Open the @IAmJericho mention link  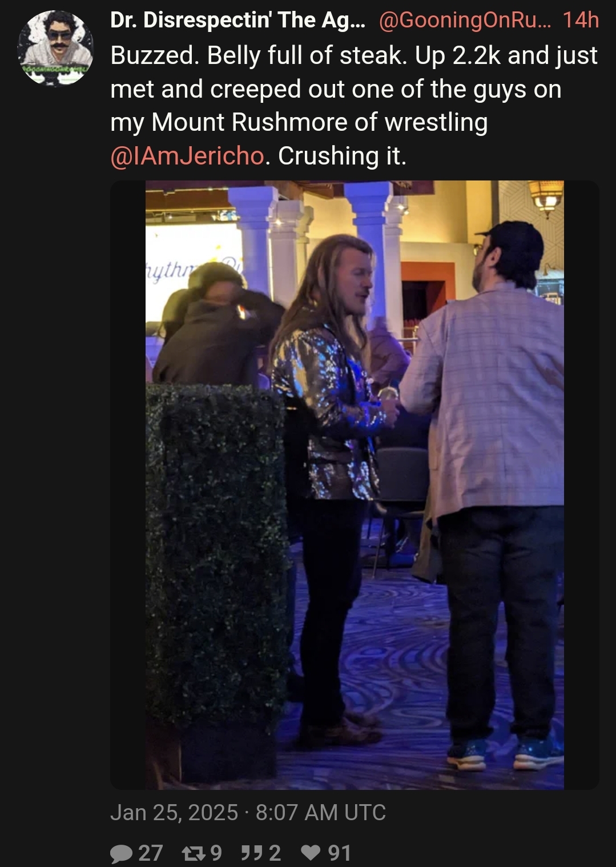[187, 156]
